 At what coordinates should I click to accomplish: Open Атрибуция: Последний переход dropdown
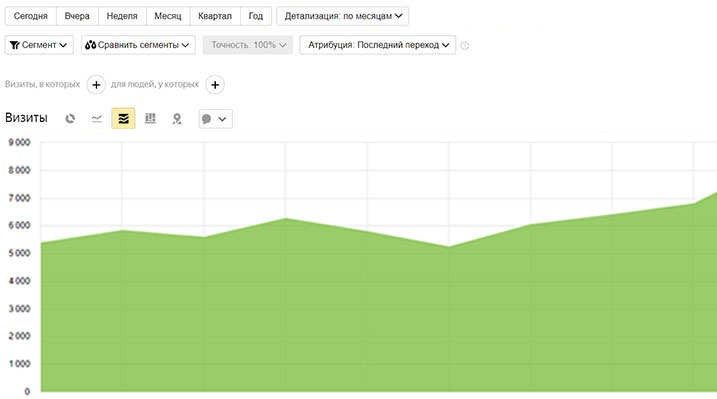coord(378,45)
